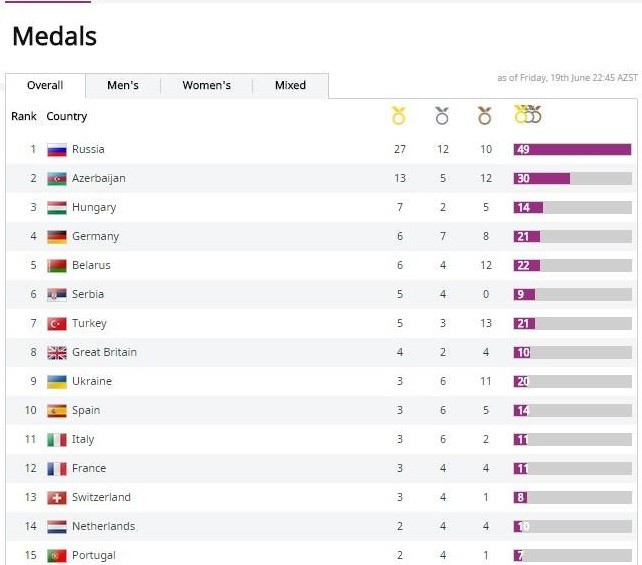Open the Germany country link
642x565 pixels.
coord(95,237)
